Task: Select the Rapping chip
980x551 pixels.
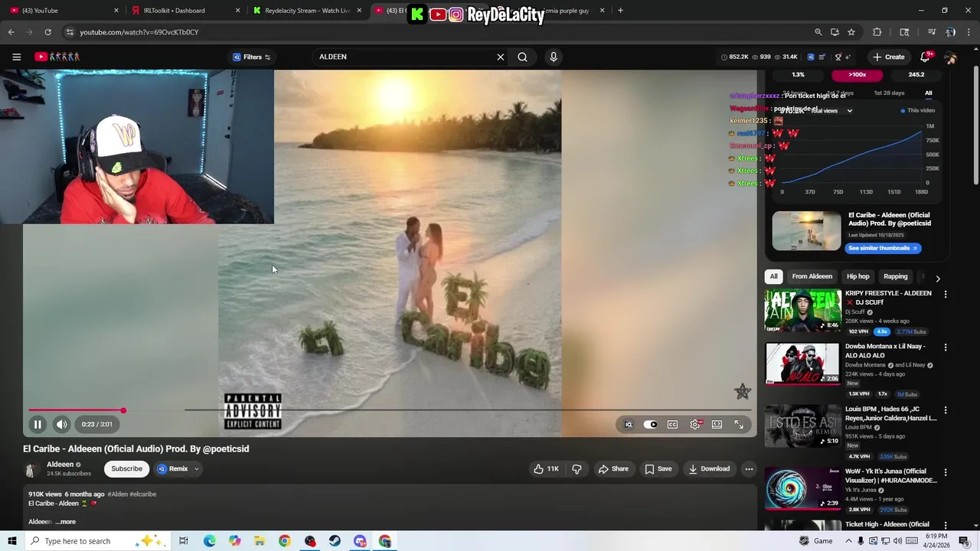Action: pyautogui.click(x=895, y=276)
